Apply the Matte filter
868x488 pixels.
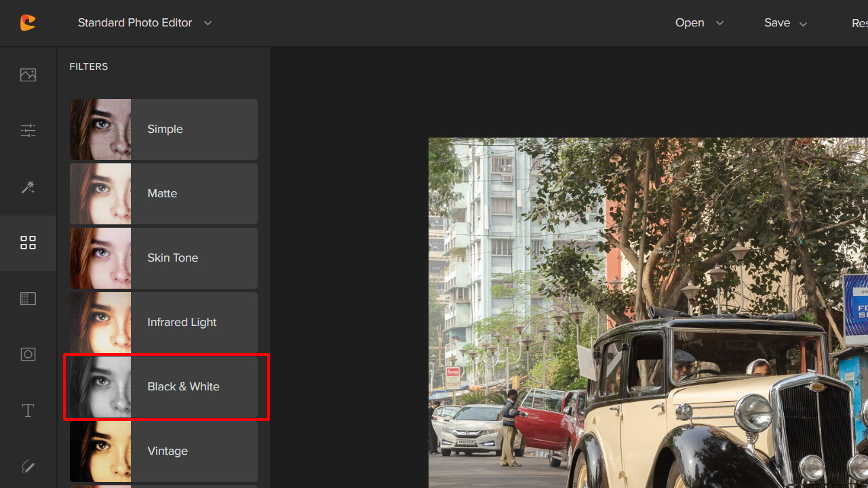(163, 194)
